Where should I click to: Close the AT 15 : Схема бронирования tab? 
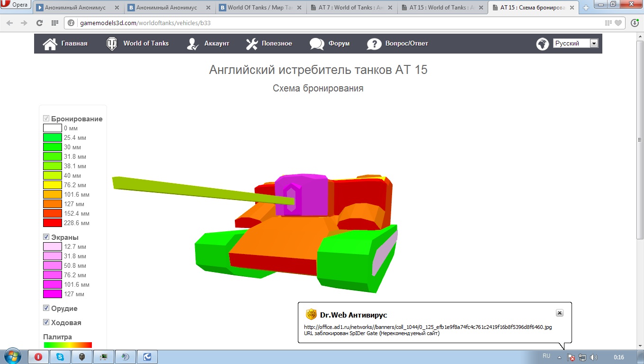572,8
